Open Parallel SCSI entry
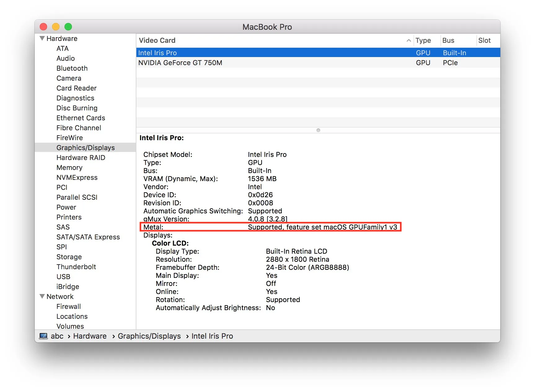Viewport: 535px width, 392px height. tap(77, 197)
